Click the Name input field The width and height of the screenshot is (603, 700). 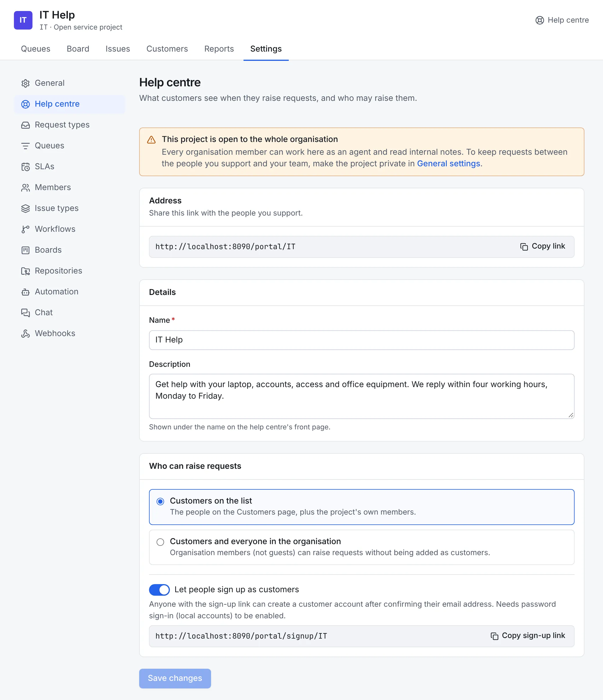pos(361,340)
